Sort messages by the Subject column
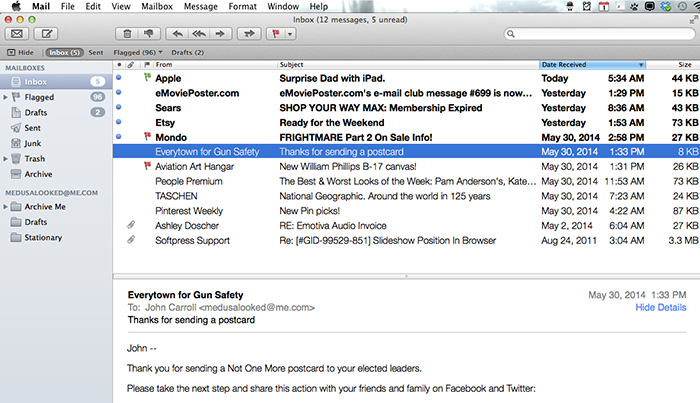Viewport: 700px width, 403px height. pos(408,65)
